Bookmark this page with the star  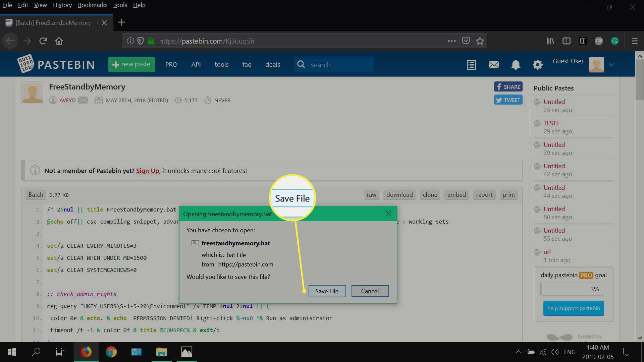[x=480, y=41]
